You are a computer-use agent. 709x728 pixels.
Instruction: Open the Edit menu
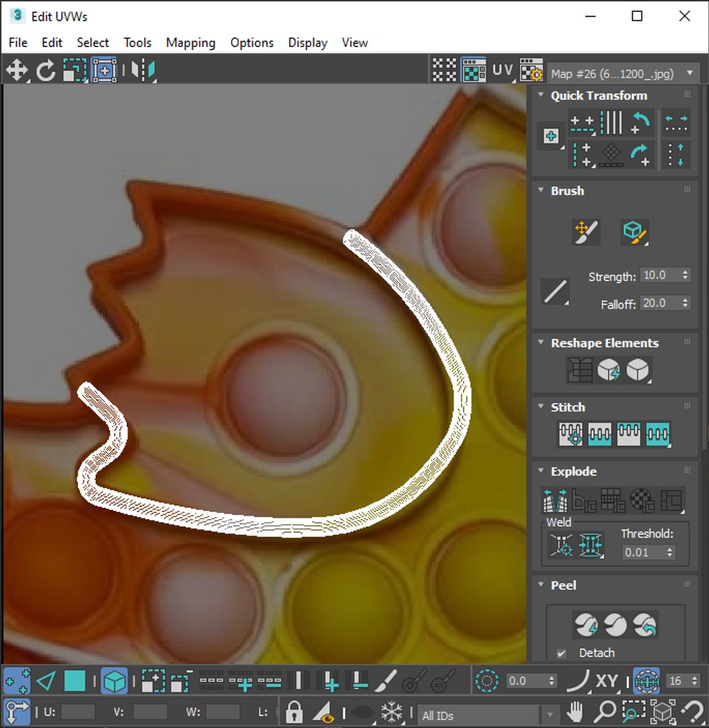(51, 42)
